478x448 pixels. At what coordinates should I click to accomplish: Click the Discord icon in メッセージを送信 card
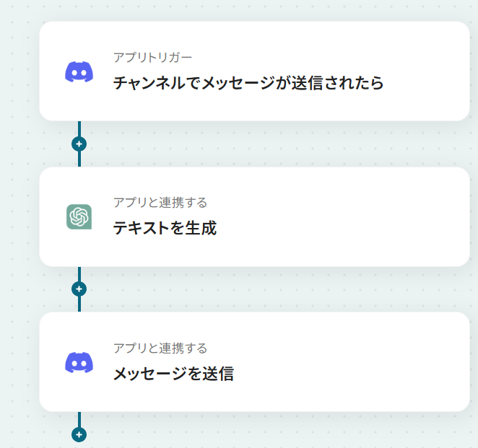point(79,362)
